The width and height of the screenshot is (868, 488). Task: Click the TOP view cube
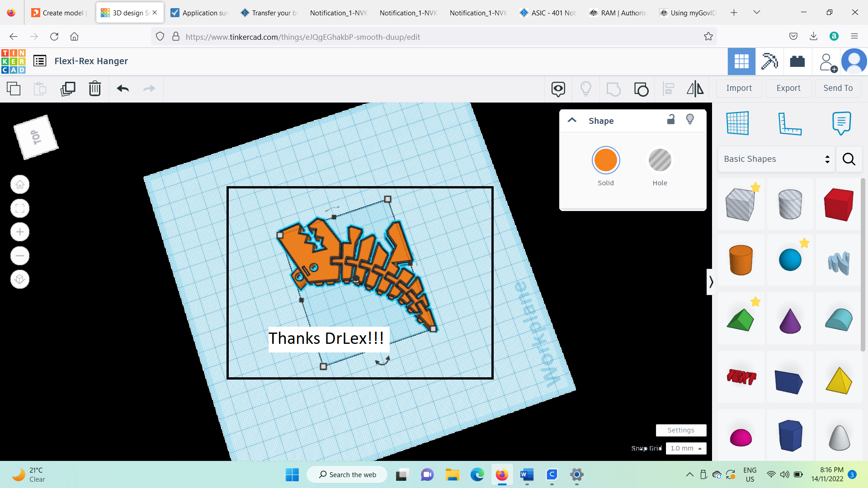pos(36,137)
